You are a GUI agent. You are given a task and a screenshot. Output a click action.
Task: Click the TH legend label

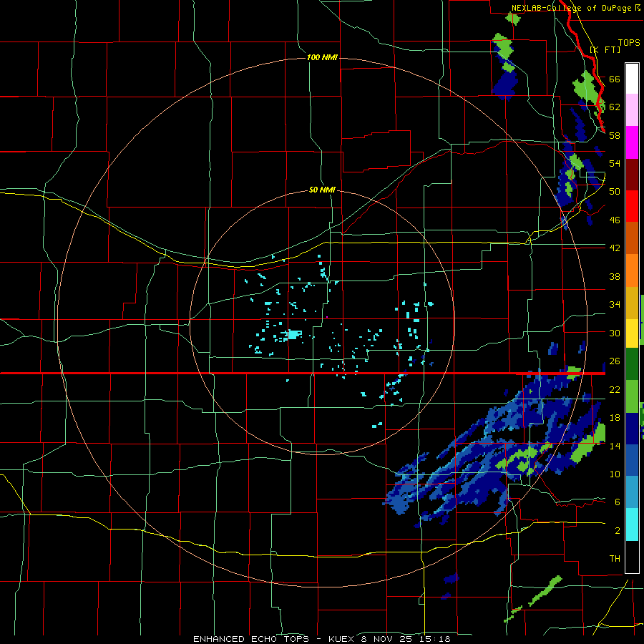pyautogui.click(x=615, y=558)
